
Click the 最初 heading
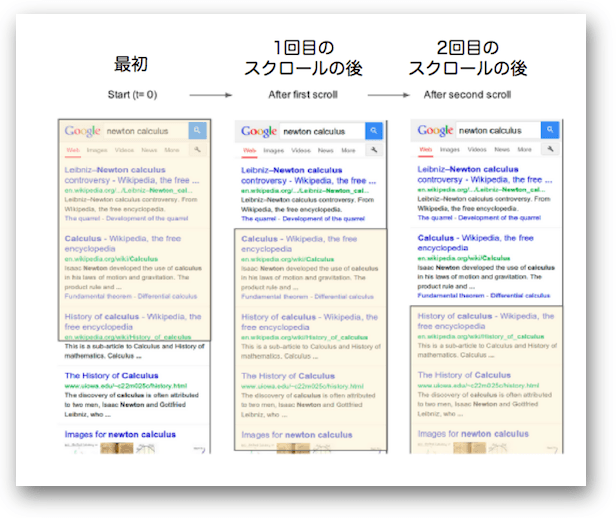pyautogui.click(x=131, y=64)
